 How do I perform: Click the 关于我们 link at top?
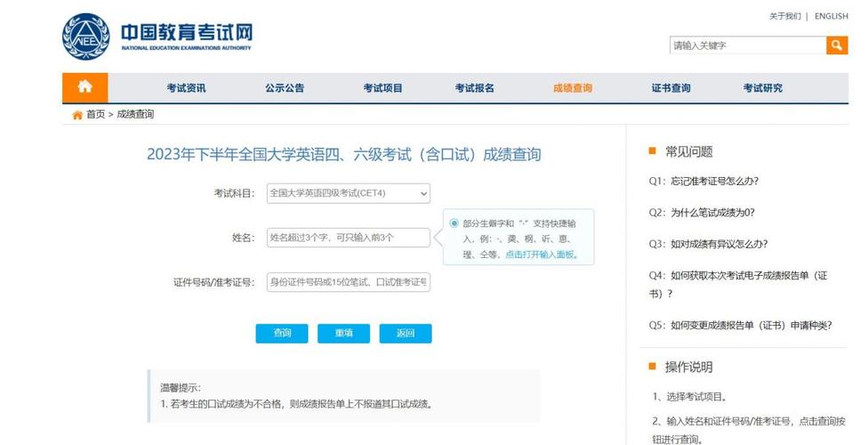pyautogui.click(x=784, y=16)
